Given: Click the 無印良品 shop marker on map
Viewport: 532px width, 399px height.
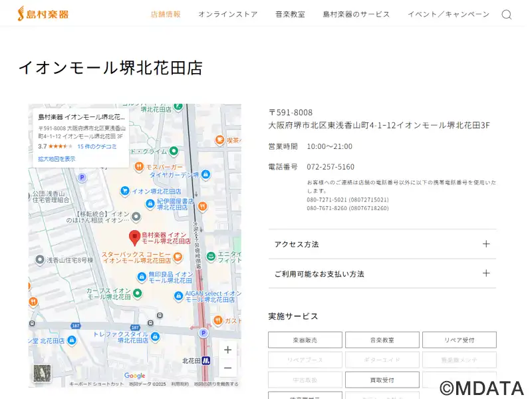Looking at the screenshot, I should point(141,277).
